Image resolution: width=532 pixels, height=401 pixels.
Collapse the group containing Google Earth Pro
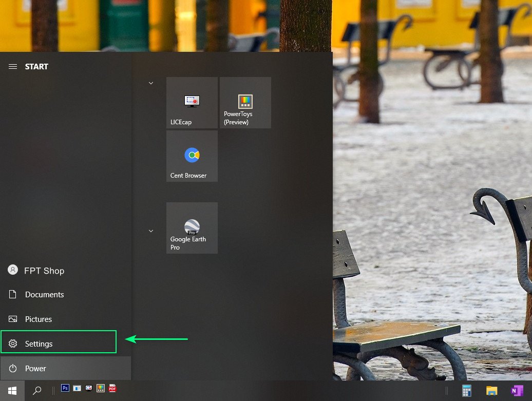[x=150, y=231]
